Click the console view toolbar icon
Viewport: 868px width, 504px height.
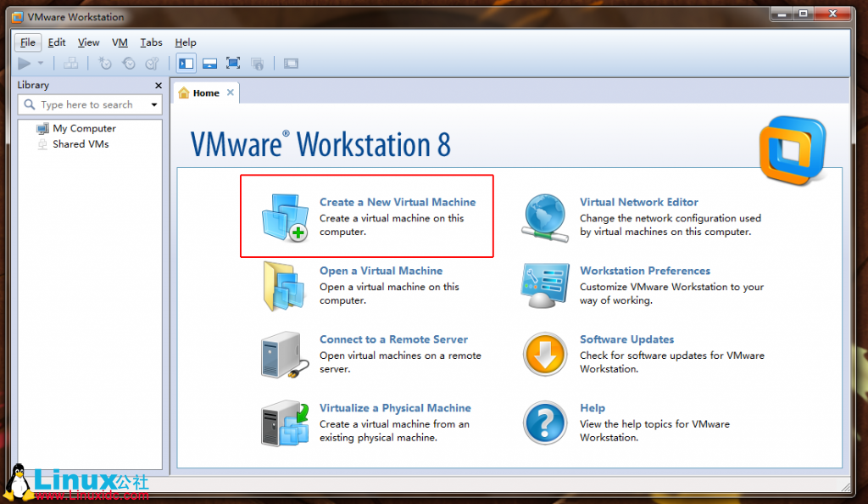292,64
